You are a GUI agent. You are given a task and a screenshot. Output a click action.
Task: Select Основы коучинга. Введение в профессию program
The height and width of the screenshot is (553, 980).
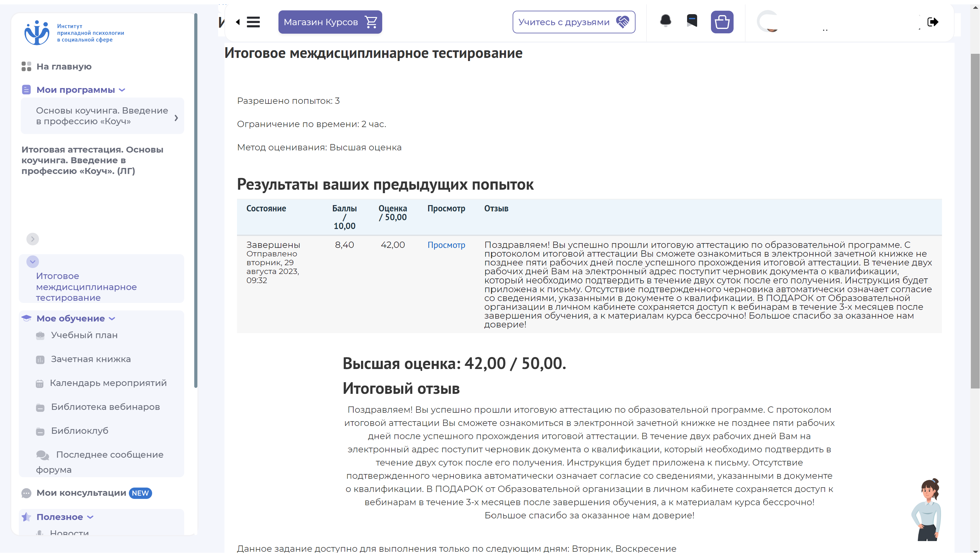[x=102, y=116]
